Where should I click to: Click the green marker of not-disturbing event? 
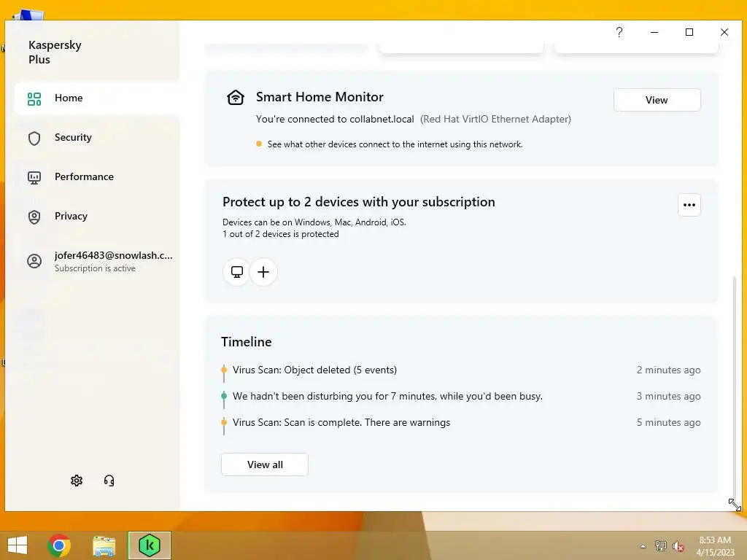pyautogui.click(x=224, y=396)
